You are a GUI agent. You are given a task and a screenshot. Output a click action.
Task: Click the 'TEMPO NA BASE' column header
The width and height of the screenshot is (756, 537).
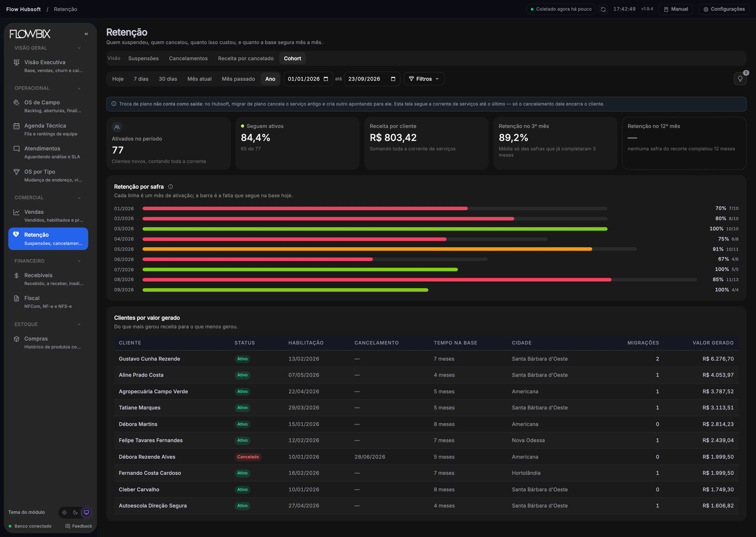point(455,343)
